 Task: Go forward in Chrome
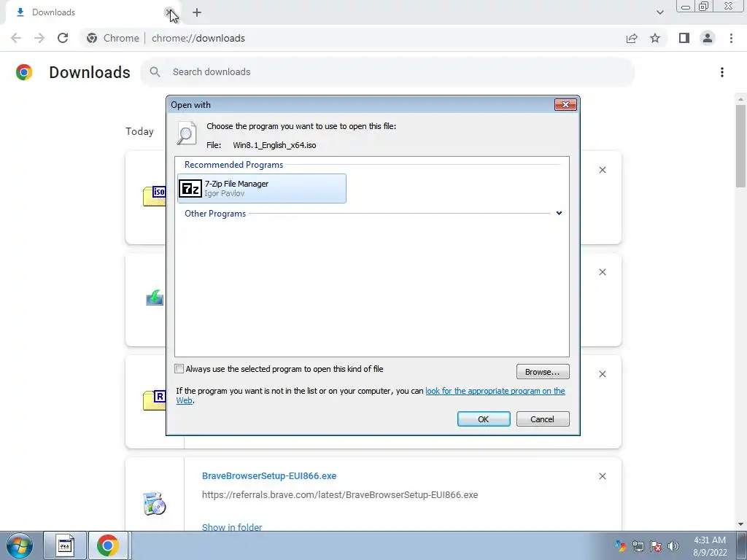click(39, 38)
